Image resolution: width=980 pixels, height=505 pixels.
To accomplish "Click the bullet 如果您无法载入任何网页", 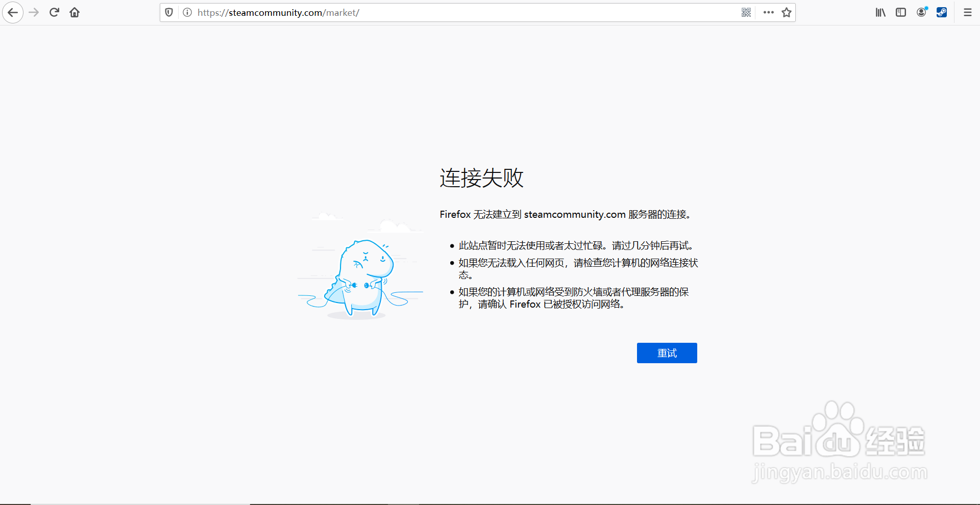I will pyautogui.click(x=578, y=269).
